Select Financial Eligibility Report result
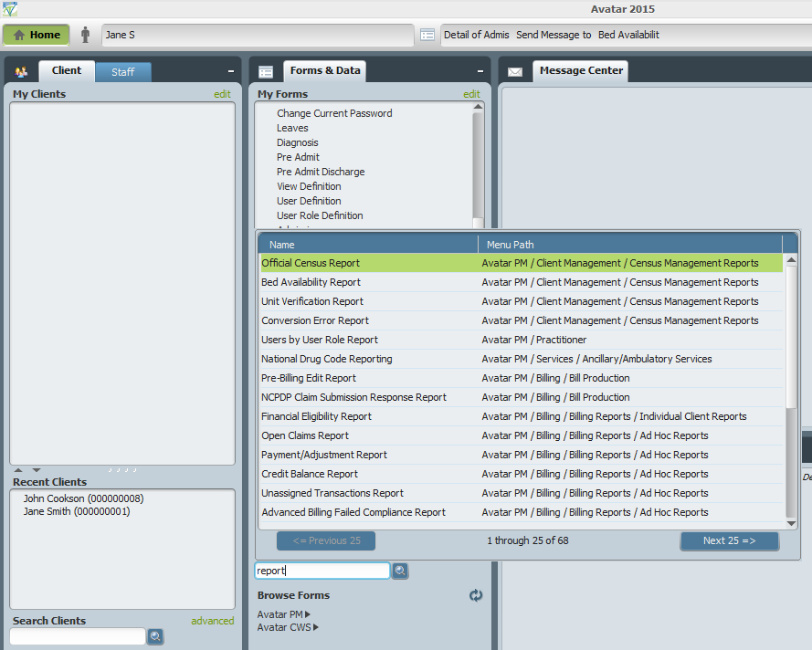The height and width of the screenshot is (650, 812). 522,416
